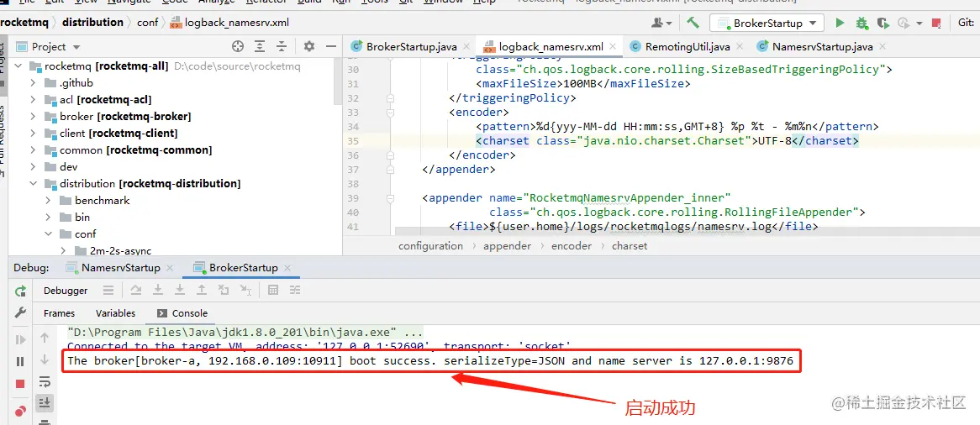Pause program in Debug panel

point(21,361)
